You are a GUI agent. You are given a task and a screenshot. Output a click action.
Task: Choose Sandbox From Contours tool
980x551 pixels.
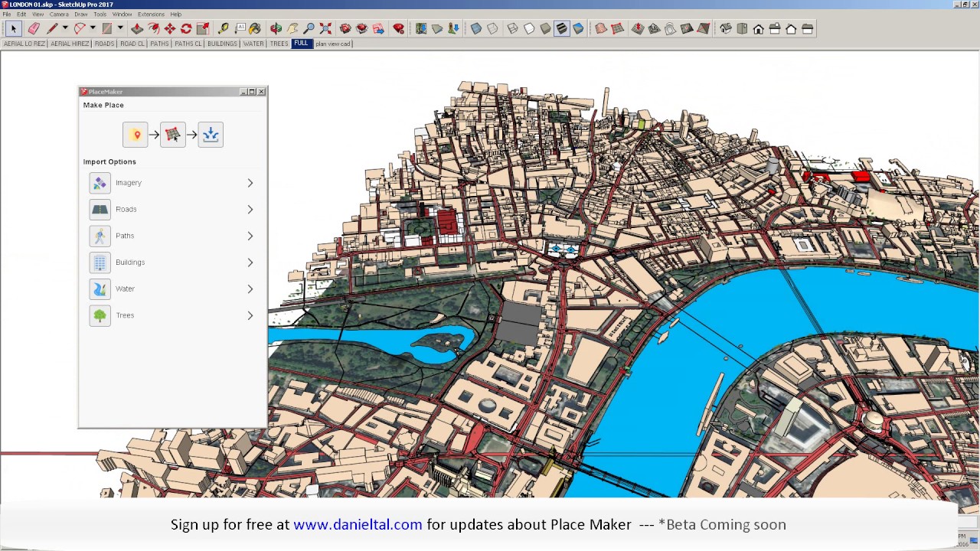[x=601, y=28]
